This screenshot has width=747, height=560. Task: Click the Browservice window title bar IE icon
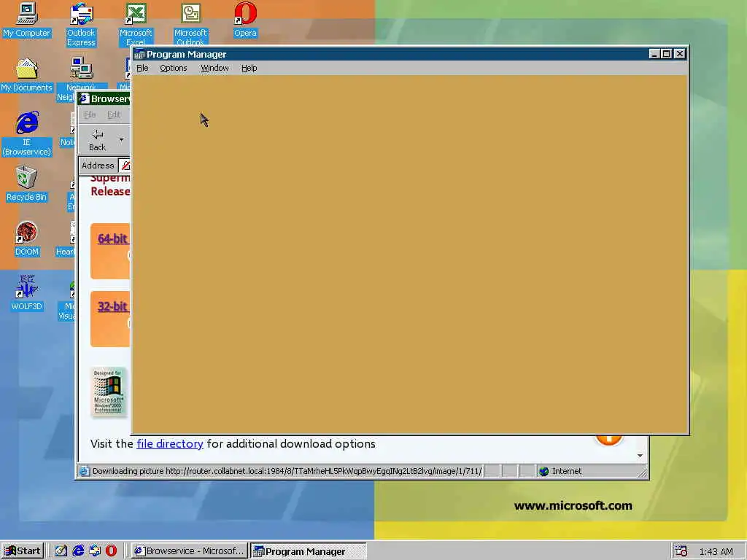pyautogui.click(x=85, y=98)
